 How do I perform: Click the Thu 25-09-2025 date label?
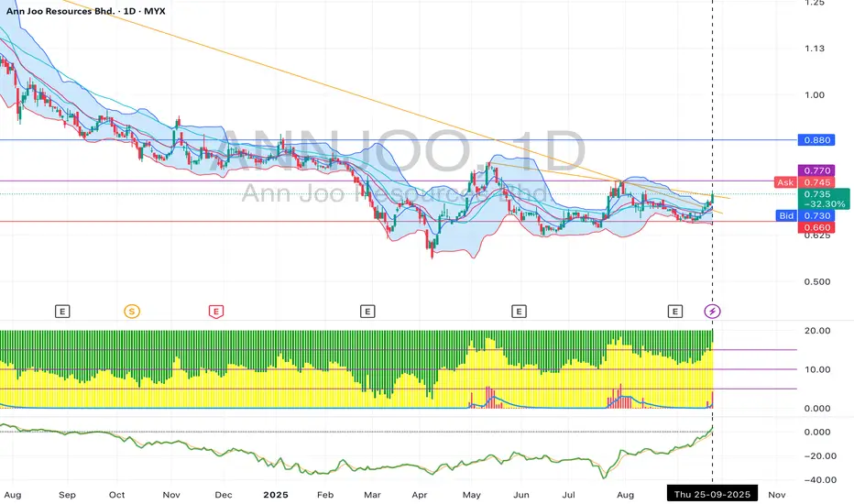pos(712,494)
